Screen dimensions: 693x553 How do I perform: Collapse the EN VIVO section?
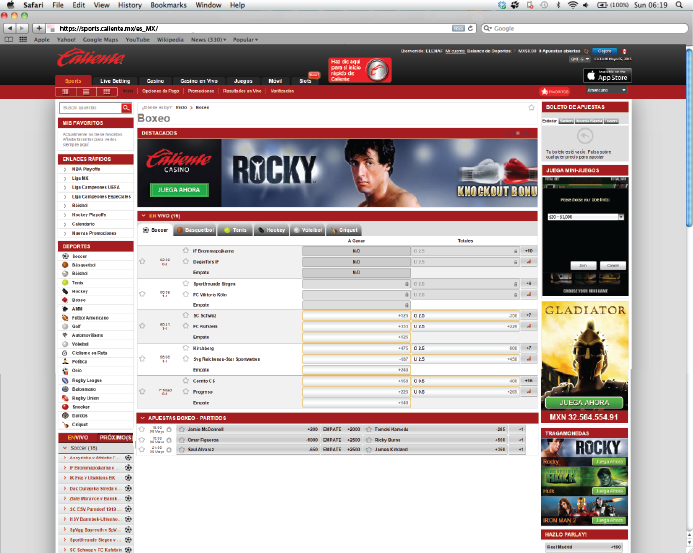point(144,216)
